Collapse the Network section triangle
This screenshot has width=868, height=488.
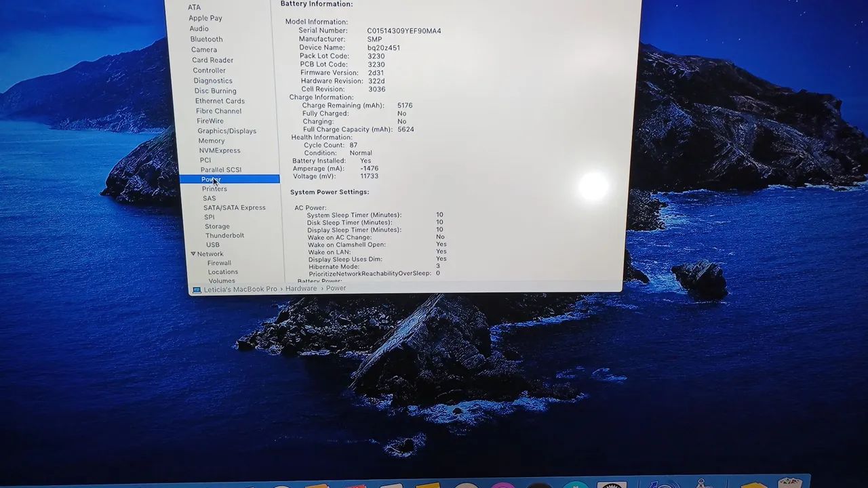[193, 253]
